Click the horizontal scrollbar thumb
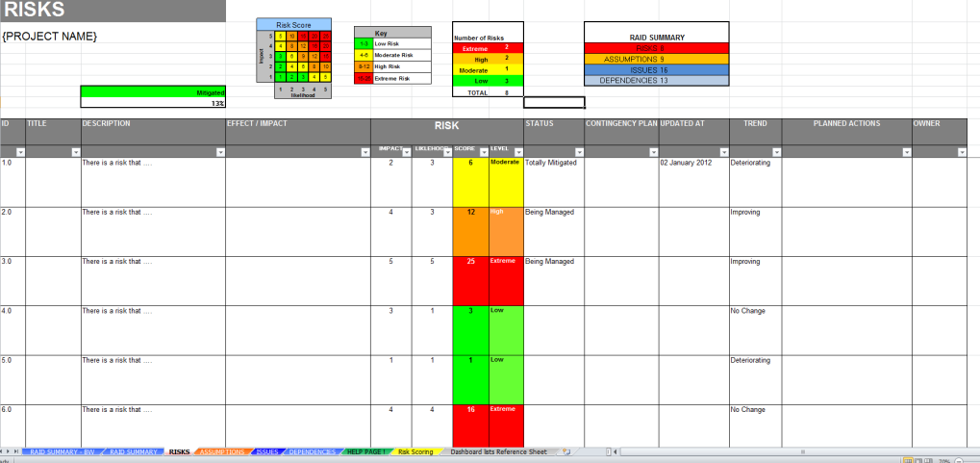Screen dimensions: 980x463 click(x=803, y=451)
